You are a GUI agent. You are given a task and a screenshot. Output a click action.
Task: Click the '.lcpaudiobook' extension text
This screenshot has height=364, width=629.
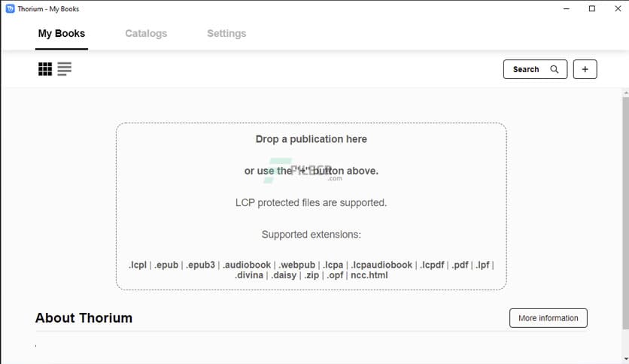(x=381, y=265)
